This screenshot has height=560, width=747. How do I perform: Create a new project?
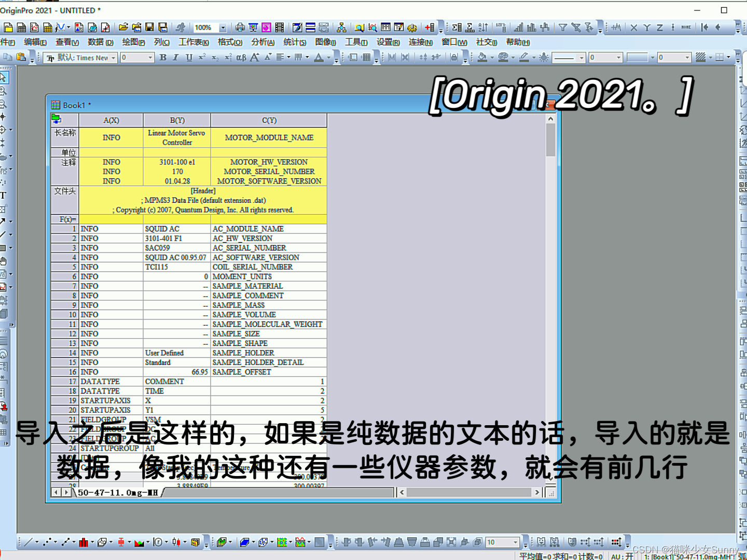[8, 27]
